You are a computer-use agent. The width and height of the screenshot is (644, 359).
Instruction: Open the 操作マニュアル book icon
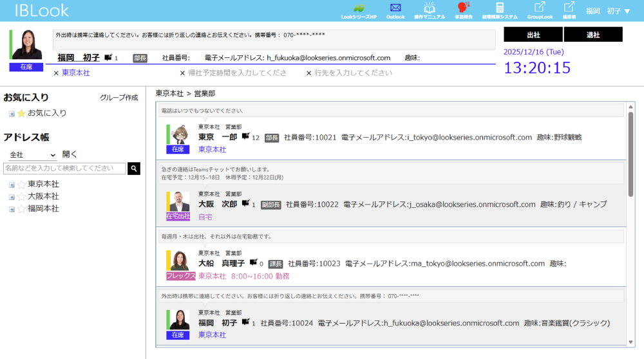429,8
